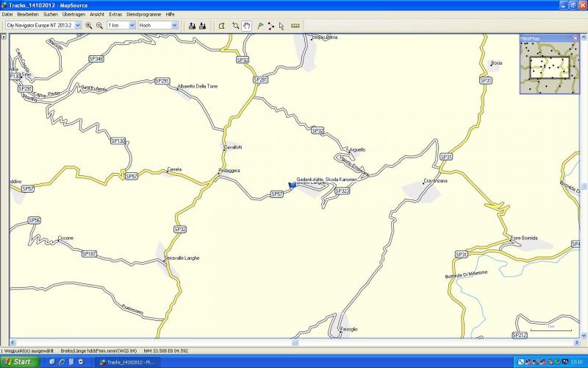This screenshot has height=368, width=588.
Task: Click the MiniMap overview thumbnail
Action: (x=549, y=68)
